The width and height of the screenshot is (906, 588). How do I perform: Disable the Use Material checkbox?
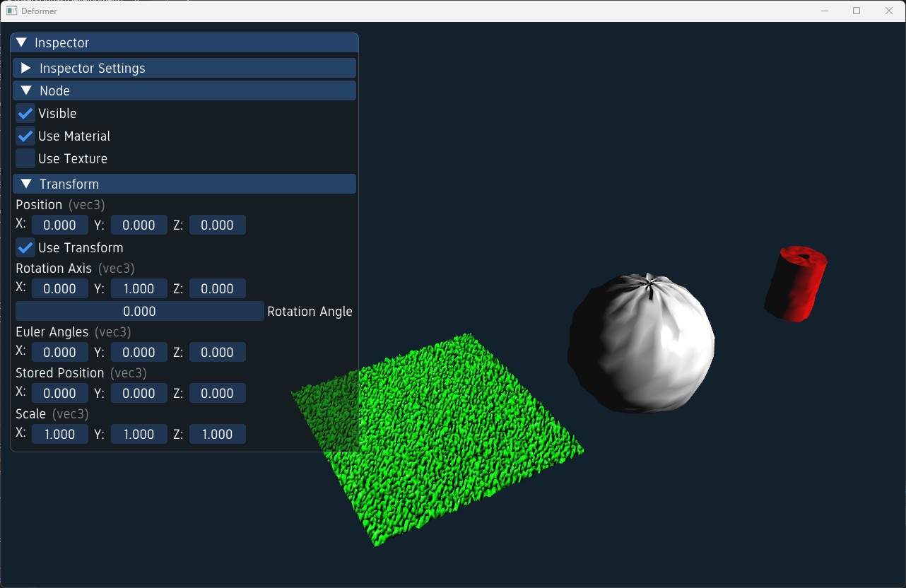tap(25, 136)
